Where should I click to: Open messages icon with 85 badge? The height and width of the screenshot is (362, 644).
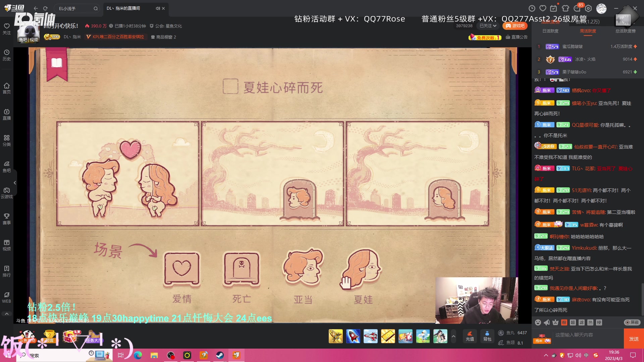(578, 8)
